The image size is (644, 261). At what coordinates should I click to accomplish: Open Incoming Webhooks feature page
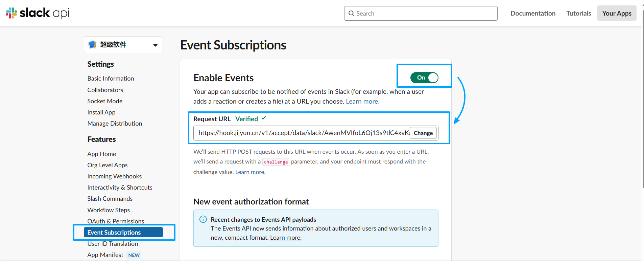pyautogui.click(x=114, y=176)
